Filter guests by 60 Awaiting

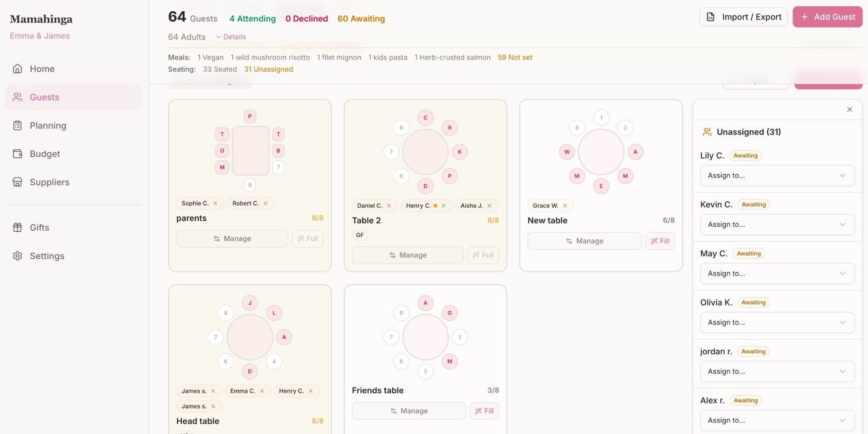point(361,19)
